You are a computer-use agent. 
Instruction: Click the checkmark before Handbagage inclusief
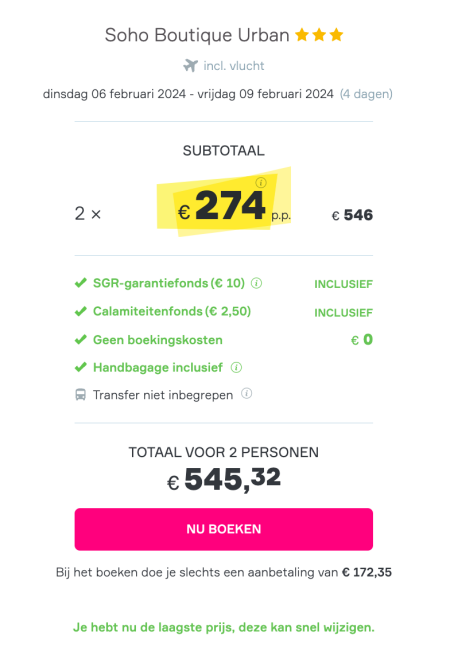point(80,368)
